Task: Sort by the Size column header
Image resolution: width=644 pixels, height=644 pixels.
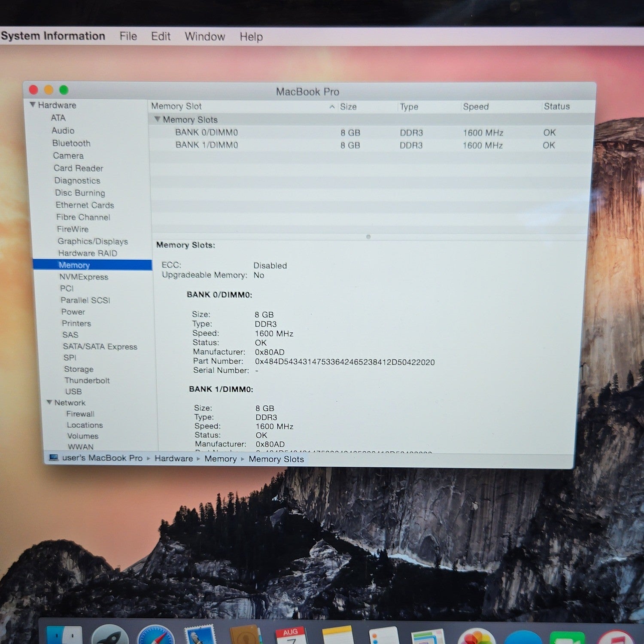Action: coord(368,106)
